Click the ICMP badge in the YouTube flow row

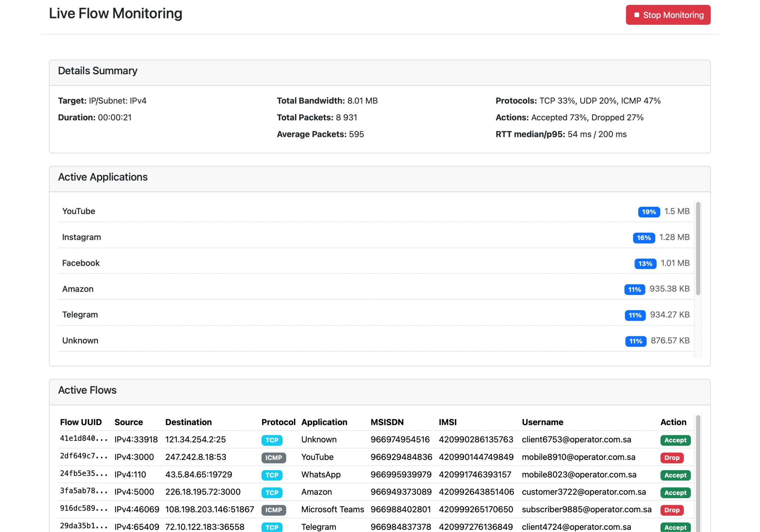[273, 458]
